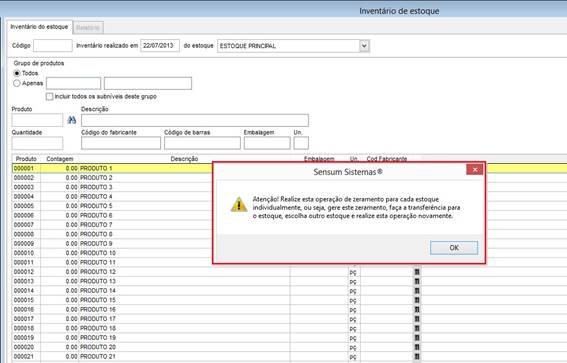Image resolution: width=567 pixels, height=363 pixels.
Task: Click the Produto input field
Action: (x=37, y=120)
